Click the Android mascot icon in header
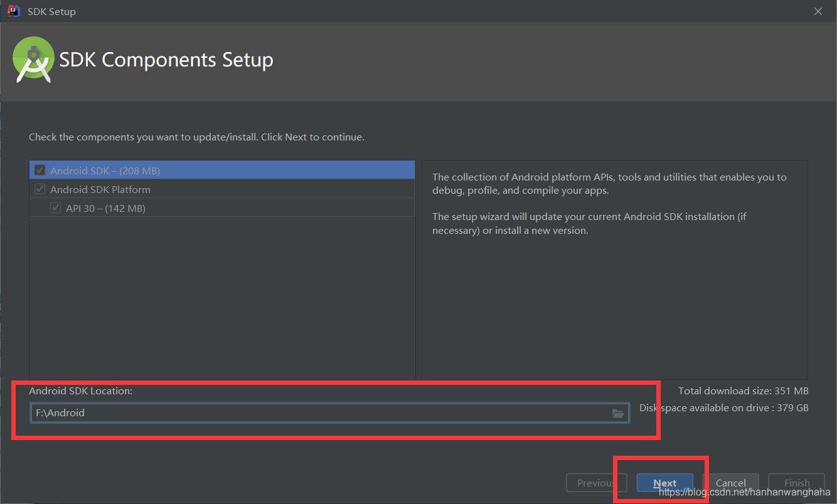 point(33,60)
